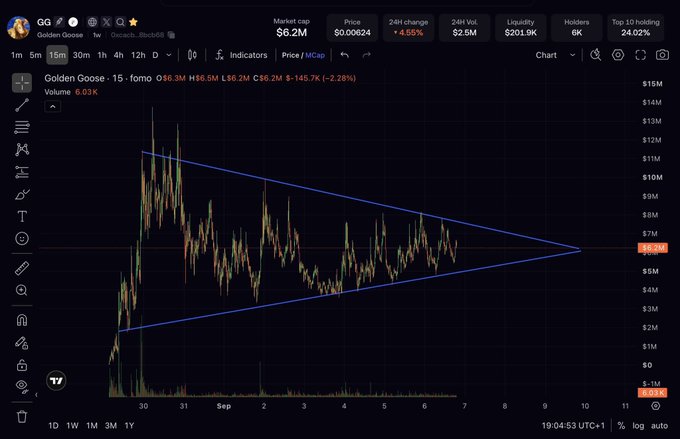
Task: Toggle log scale mode
Action: tap(638, 426)
